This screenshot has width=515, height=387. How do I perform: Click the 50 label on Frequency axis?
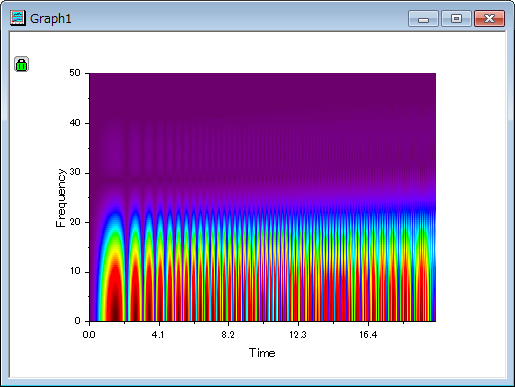click(75, 73)
